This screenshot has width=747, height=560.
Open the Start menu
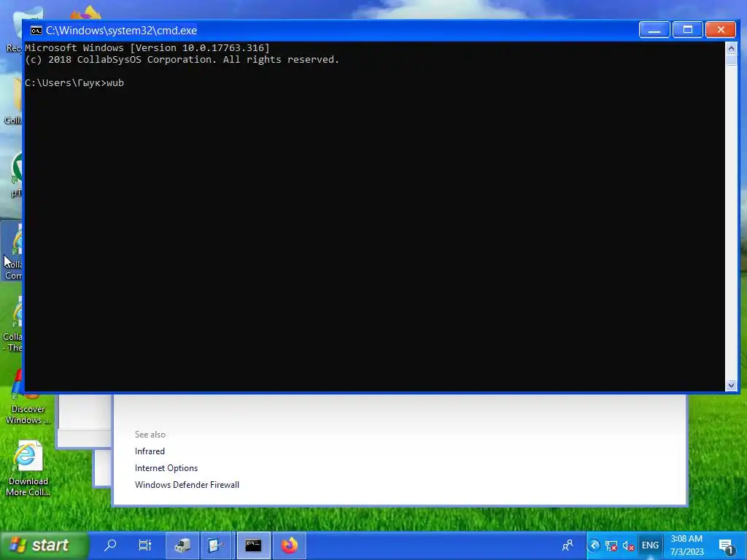pyautogui.click(x=44, y=545)
